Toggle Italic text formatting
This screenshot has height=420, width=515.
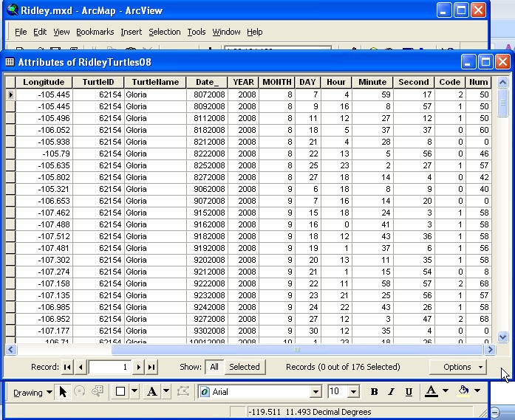point(391,392)
